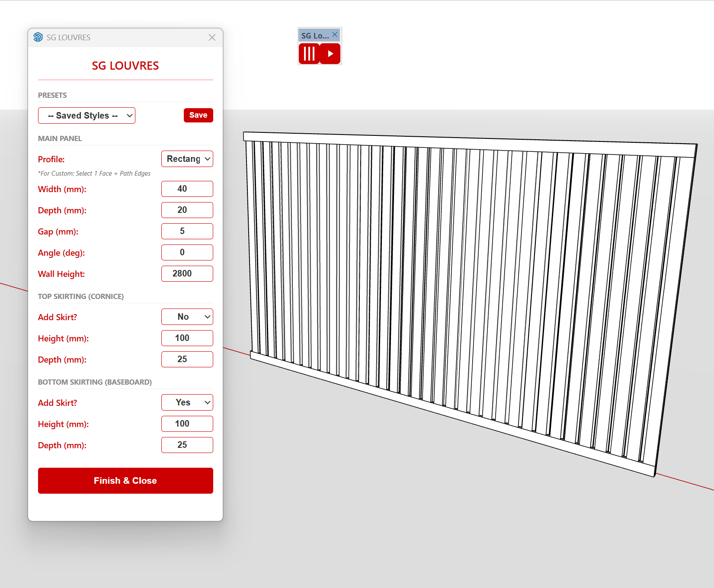714x588 pixels.
Task: Focus the Width (mm) input field
Action: click(187, 189)
